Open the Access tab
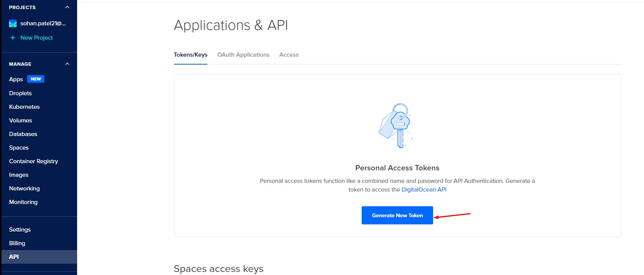Image resolution: width=644 pixels, height=275 pixels. click(289, 55)
